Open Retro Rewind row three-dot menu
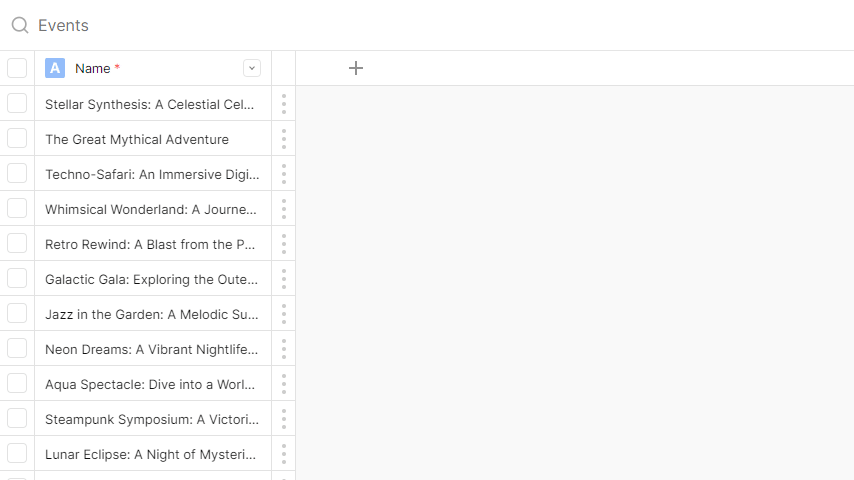854x480 pixels. [x=284, y=244]
